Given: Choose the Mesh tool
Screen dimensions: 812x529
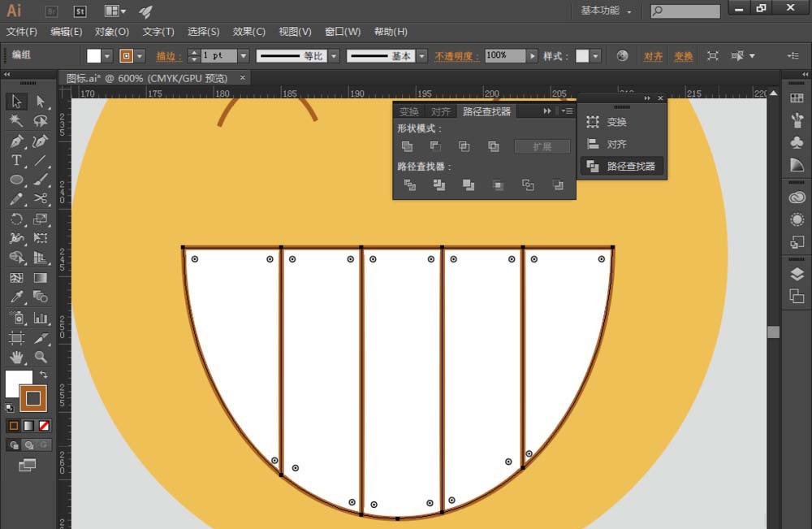Looking at the screenshot, I should (x=16, y=278).
